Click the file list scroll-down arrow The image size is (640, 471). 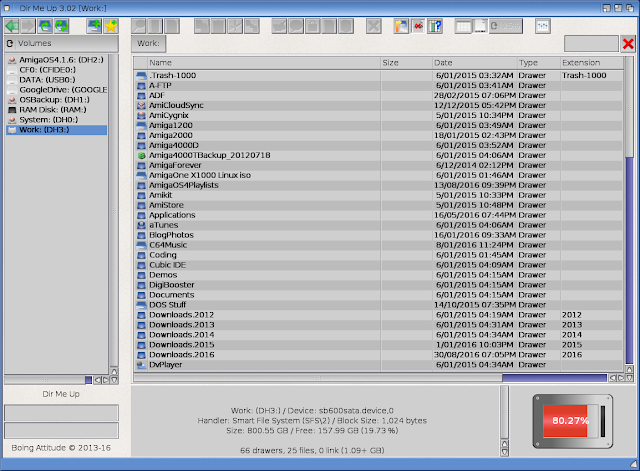point(629,378)
